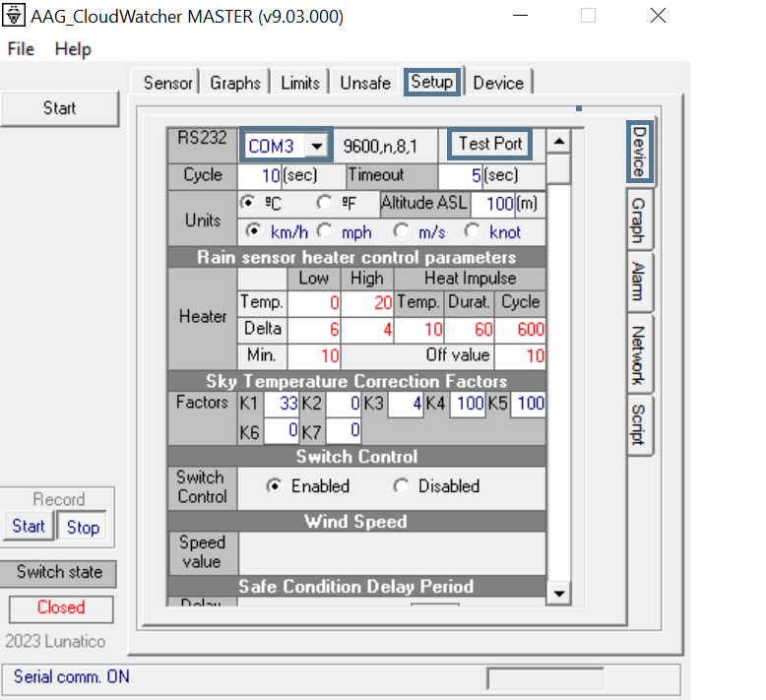This screenshot has height=700, width=766.
Task: Select the vertical Device side tab
Action: [640, 152]
